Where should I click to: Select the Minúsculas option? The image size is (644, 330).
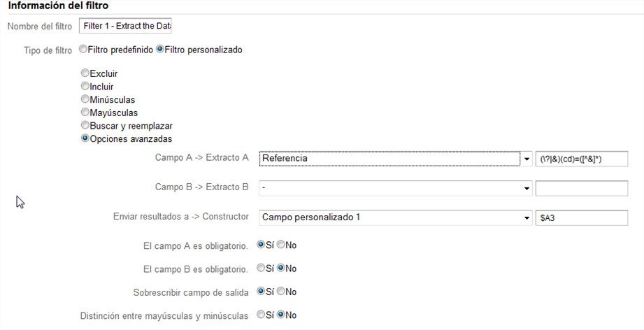point(85,99)
